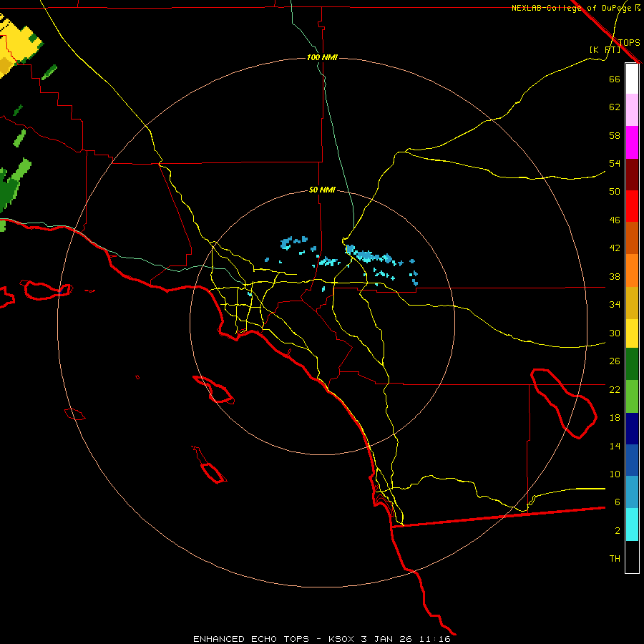Click the "K FT" units label
Screen dimensions: 644x644
[605, 49]
